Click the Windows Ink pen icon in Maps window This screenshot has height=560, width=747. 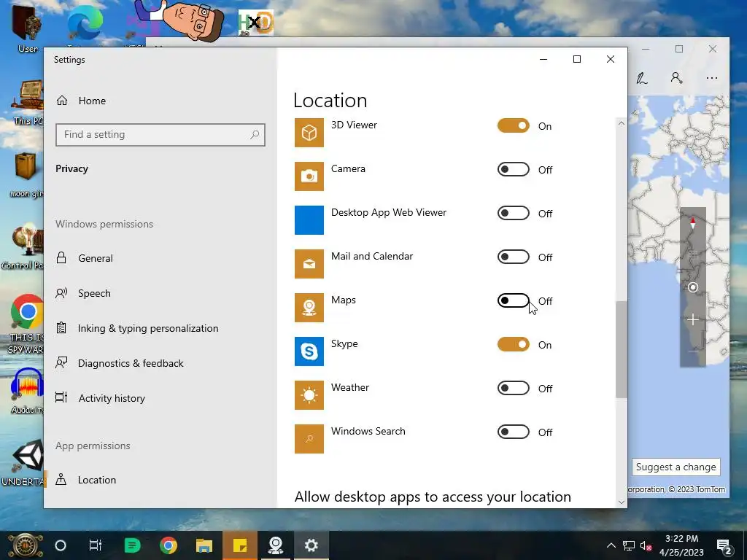[642, 78]
